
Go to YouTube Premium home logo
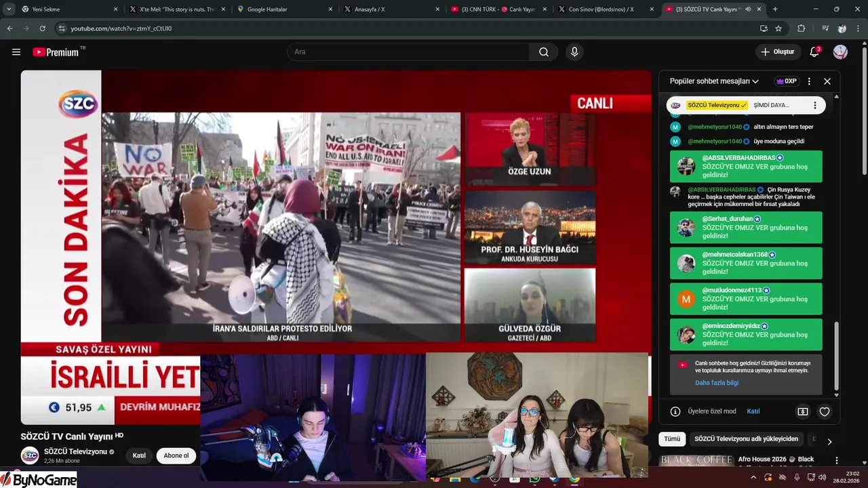[x=57, y=52]
